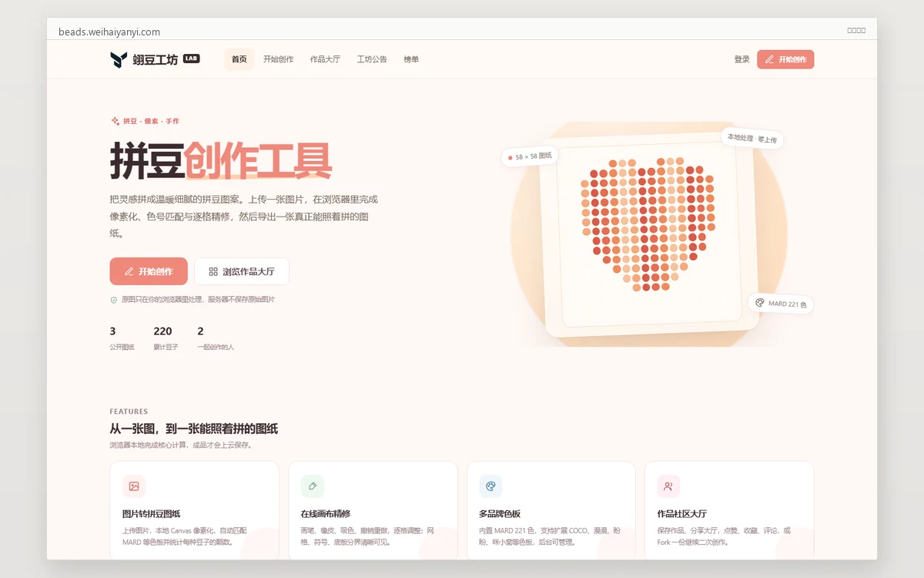Viewport: 924px width, 578px height.
Task: Click the 本地处理 · 零上传 tag
Action: [x=752, y=139]
